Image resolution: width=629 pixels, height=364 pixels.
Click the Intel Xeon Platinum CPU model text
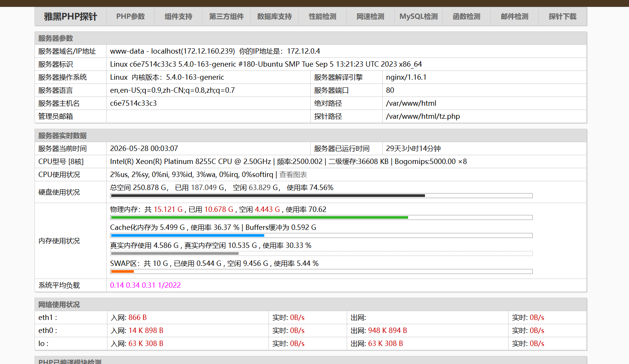(x=288, y=161)
